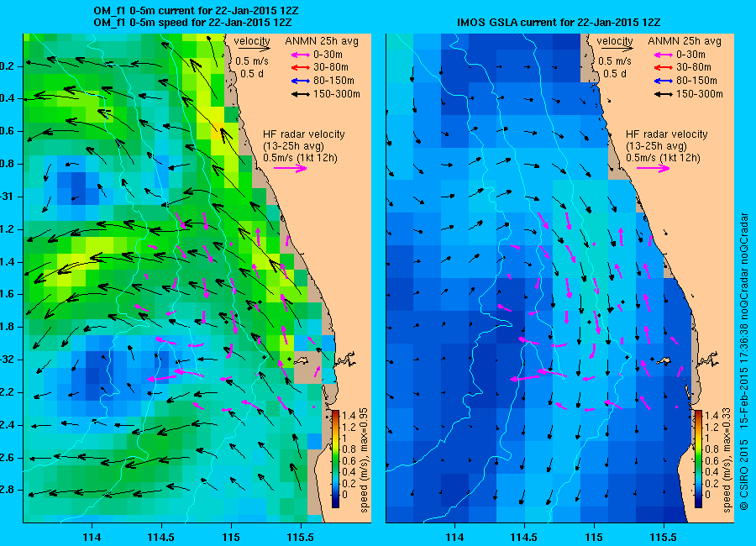Image resolution: width=756 pixels, height=546 pixels.
Task: Click 'ANMN 25h avg' label on right map
Action: [x=685, y=41]
